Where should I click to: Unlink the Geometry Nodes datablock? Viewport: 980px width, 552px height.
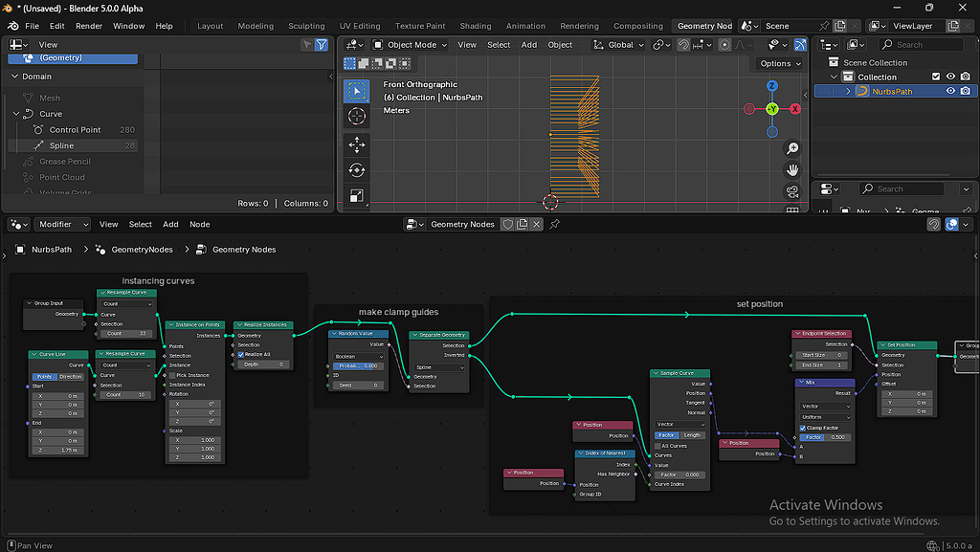tap(536, 224)
